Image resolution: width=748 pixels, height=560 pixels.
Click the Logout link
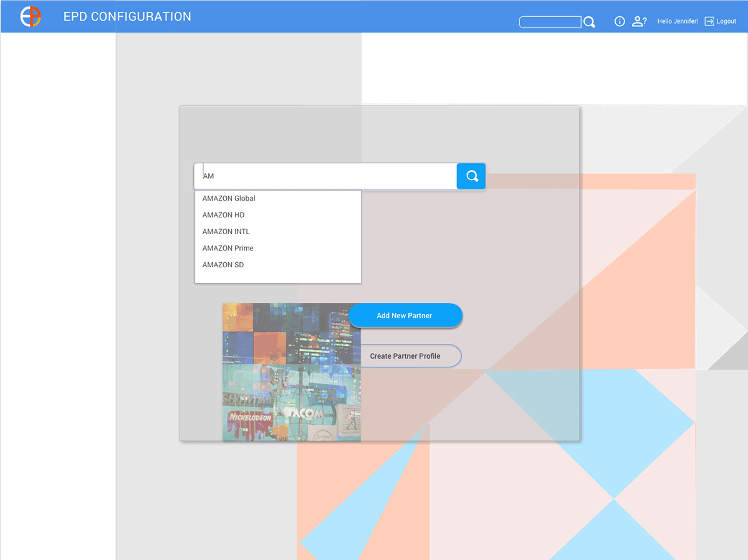[726, 21]
